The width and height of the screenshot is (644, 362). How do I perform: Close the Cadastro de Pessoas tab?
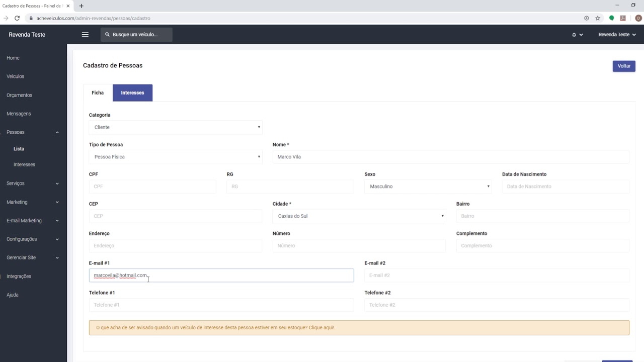point(68,6)
